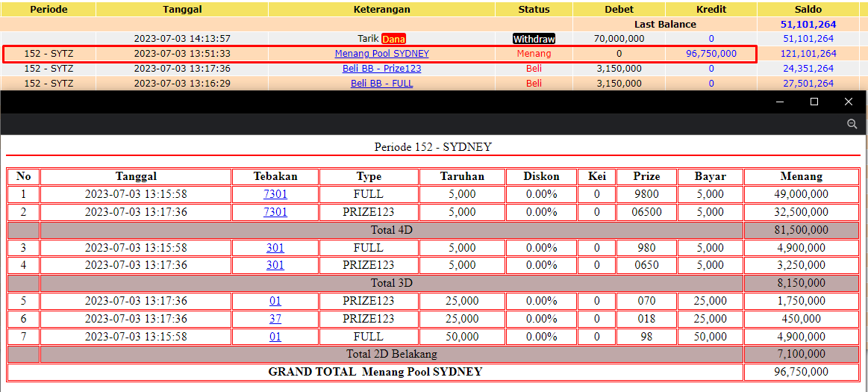This screenshot has height=392, width=868.
Task: Click the Type column header
Action: coord(369,177)
